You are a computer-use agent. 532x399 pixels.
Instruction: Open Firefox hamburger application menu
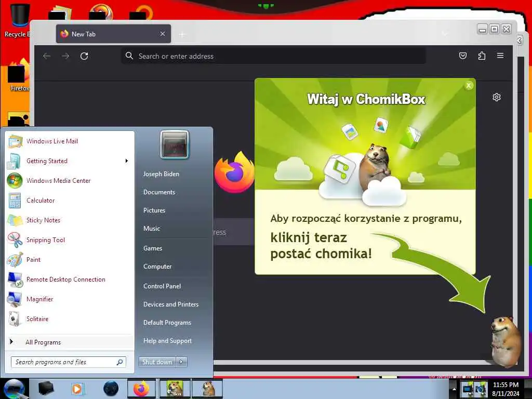point(500,56)
